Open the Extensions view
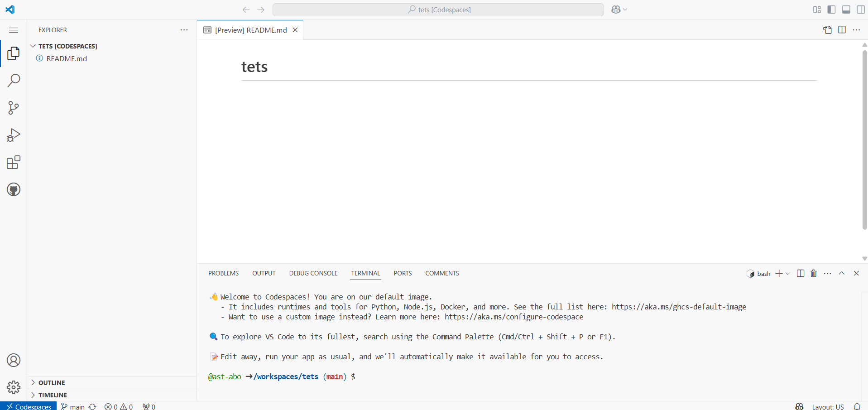Screen dimensions: 868x410 [x=14, y=162]
